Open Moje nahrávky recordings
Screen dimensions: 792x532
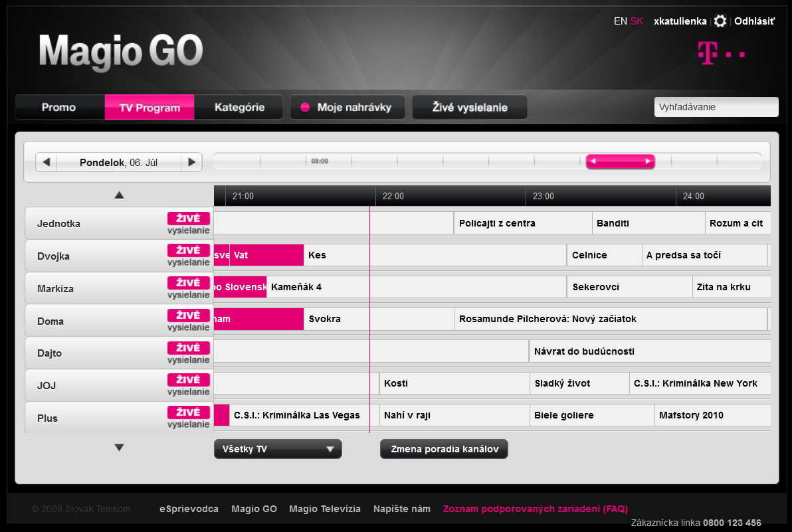347,107
